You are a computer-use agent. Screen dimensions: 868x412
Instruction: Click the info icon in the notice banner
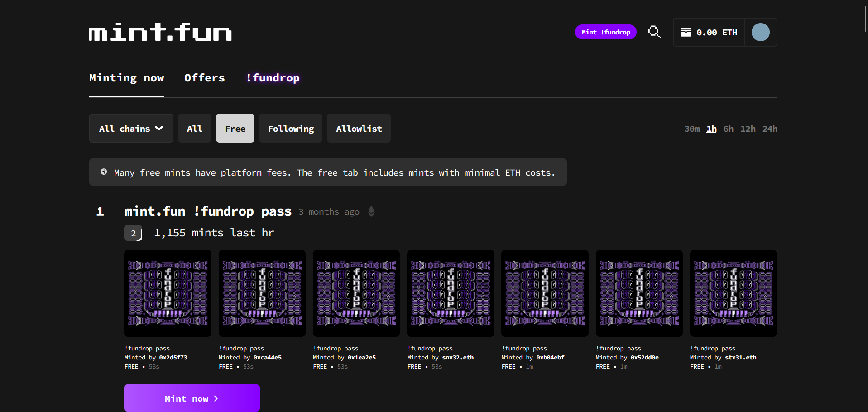pyautogui.click(x=104, y=172)
